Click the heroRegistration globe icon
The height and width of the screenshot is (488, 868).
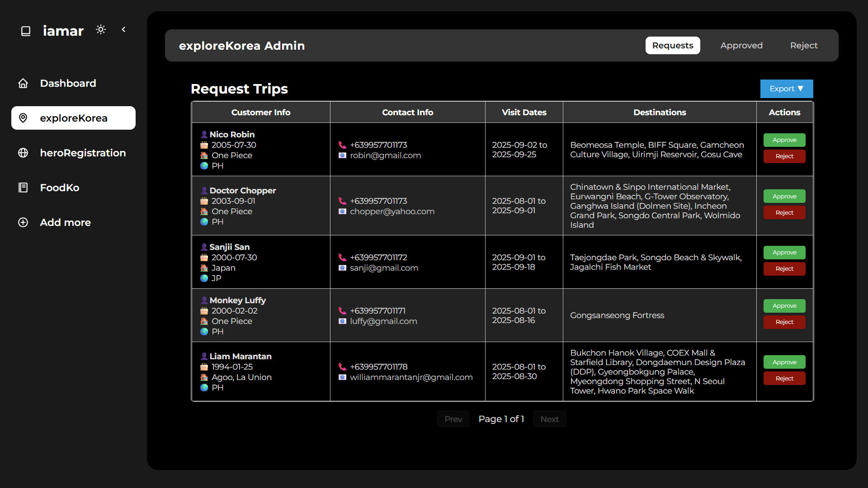point(23,153)
